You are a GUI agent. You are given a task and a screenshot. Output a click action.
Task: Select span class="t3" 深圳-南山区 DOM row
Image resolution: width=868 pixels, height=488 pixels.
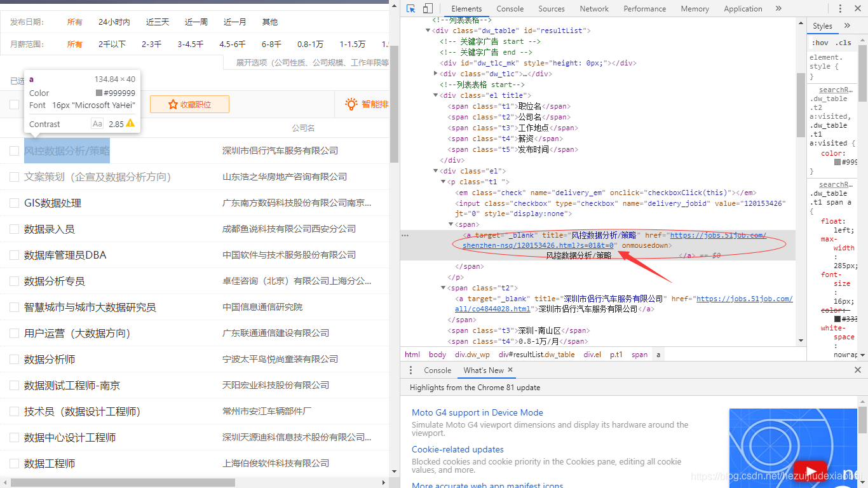(519, 330)
